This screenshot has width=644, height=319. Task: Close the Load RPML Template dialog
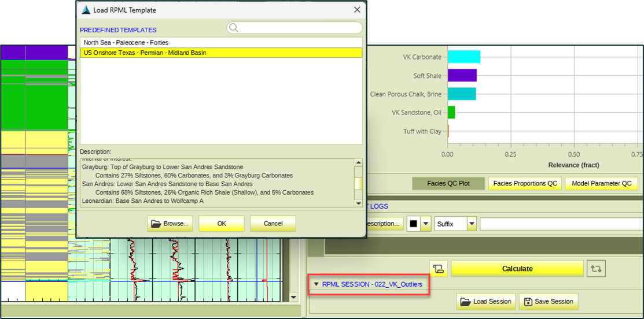click(x=358, y=10)
